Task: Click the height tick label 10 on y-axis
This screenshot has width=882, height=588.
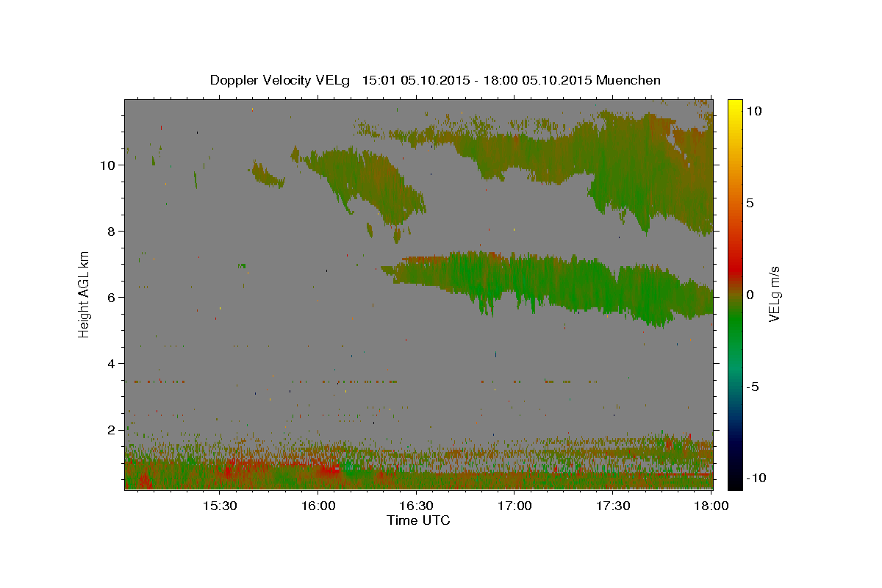Action: [x=110, y=165]
